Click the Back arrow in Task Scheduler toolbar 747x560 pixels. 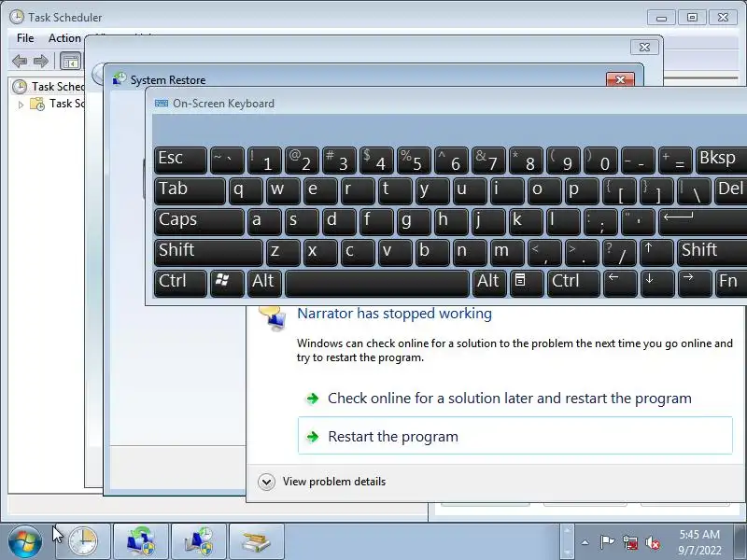coord(20,61)
